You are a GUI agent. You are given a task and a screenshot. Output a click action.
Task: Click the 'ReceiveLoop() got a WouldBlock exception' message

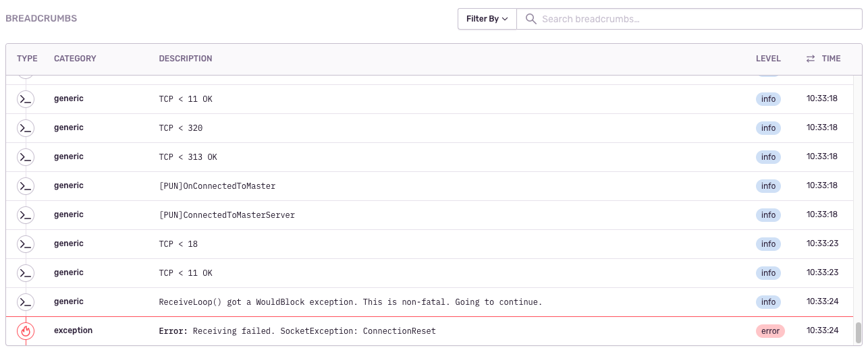[351, 302]
